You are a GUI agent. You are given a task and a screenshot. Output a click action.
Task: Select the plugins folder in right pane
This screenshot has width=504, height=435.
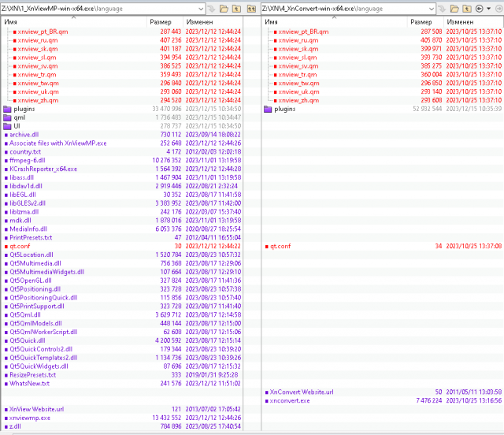[383, 109]
